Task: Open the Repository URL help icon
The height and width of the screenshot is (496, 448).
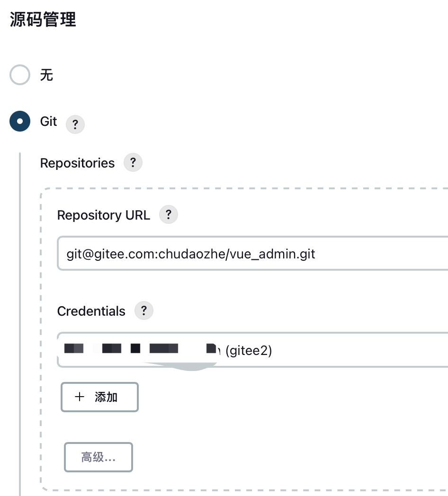Action: tap(169, 214)
